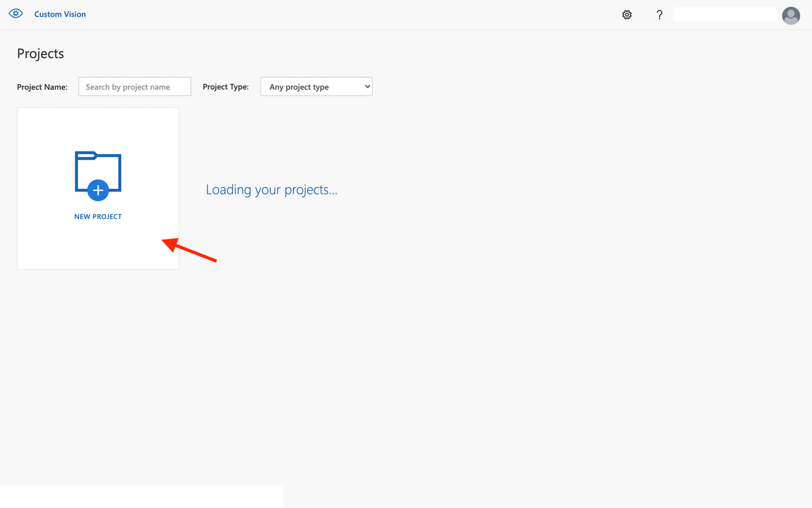Screen dimensions: 812x508
Task: Expand the Any project type dropdown
Action: (316, 87)
